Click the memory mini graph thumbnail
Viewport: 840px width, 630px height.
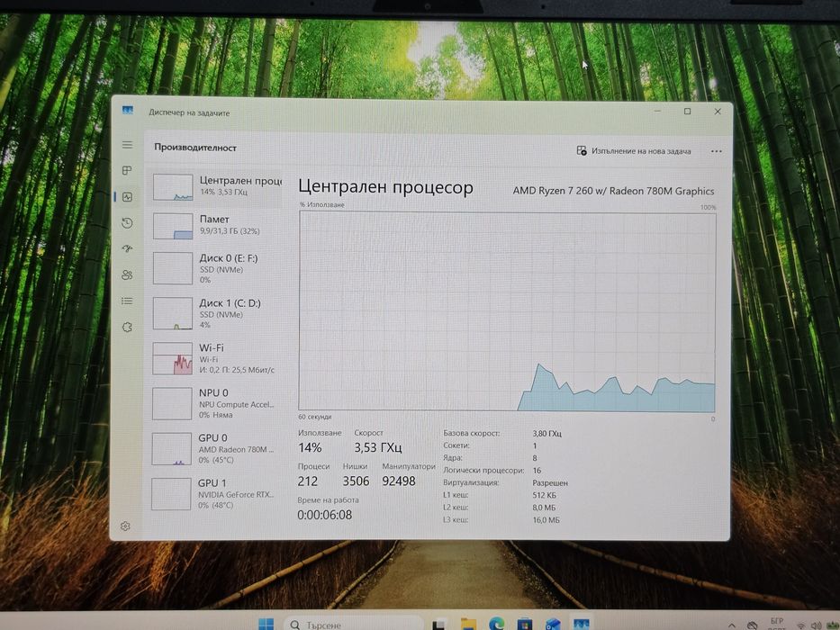pos(173,226)
